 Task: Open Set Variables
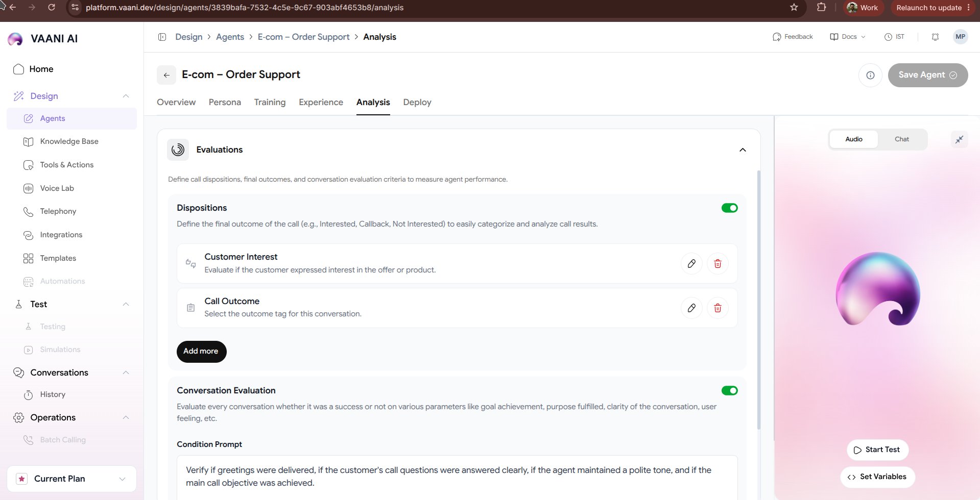tap(877, 477)
